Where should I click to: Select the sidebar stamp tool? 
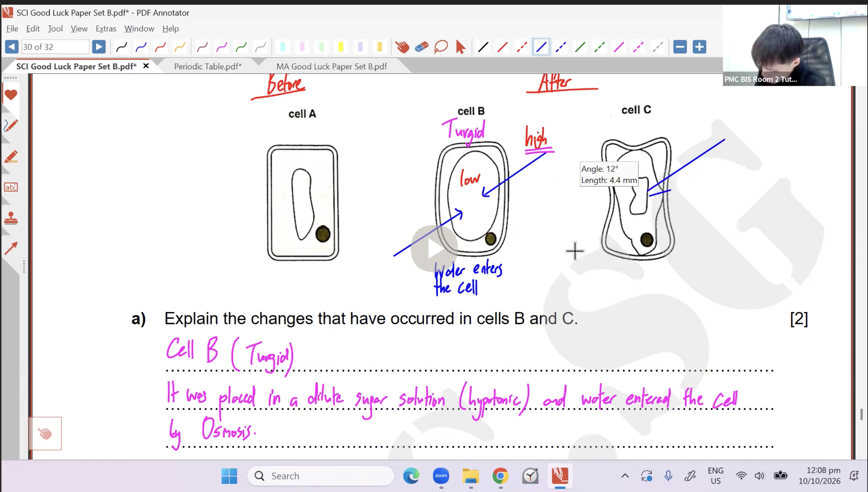11,218
